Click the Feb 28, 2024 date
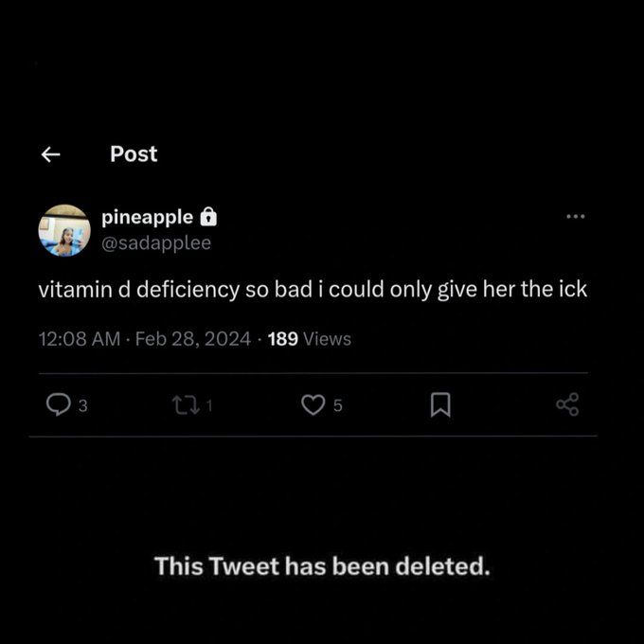 (192, 339)
